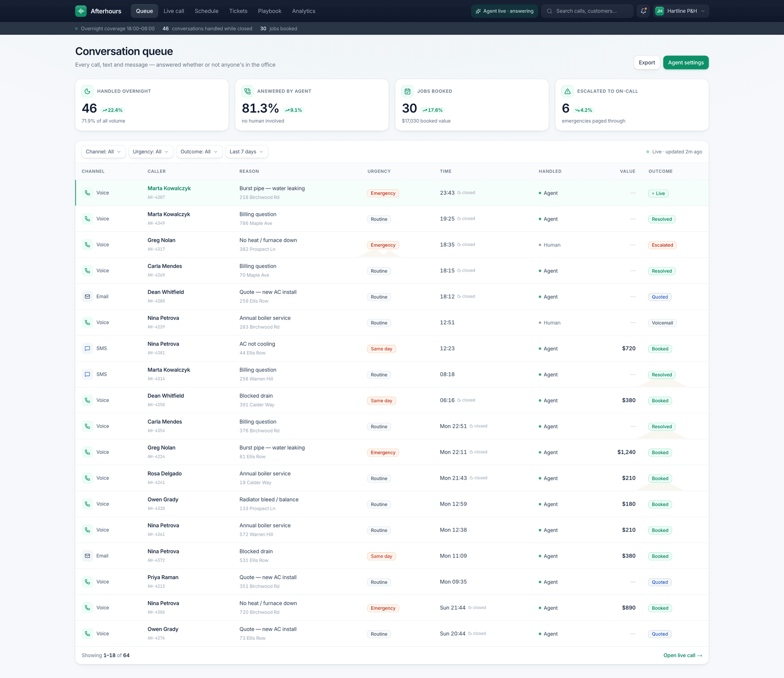Viewport: 784px width, 678px height.
Task: Go to the Analytics tab
Action: point(303,11)
